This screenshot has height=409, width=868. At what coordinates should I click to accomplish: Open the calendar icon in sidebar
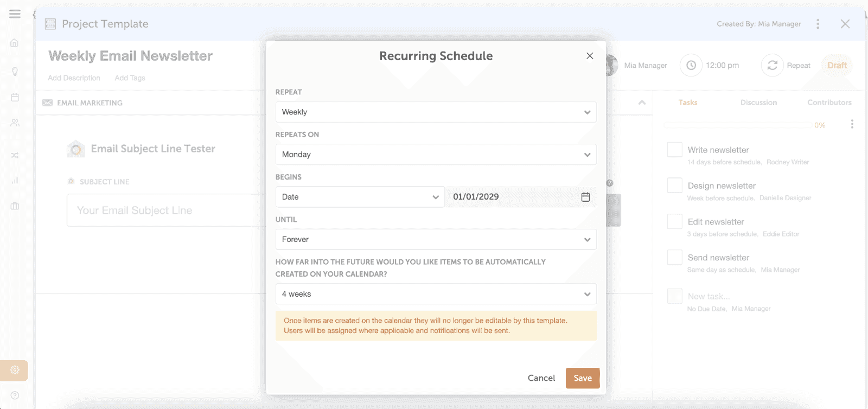click(15, 97)
